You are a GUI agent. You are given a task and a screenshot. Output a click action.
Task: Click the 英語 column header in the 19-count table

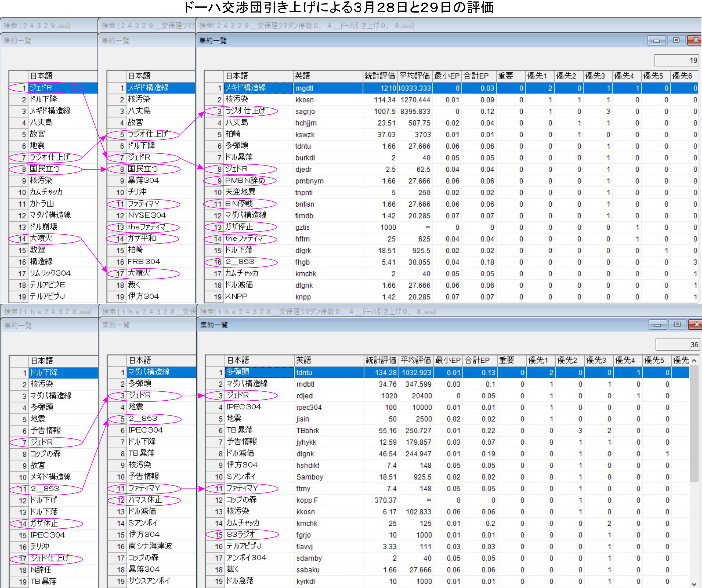click(328, 76)
